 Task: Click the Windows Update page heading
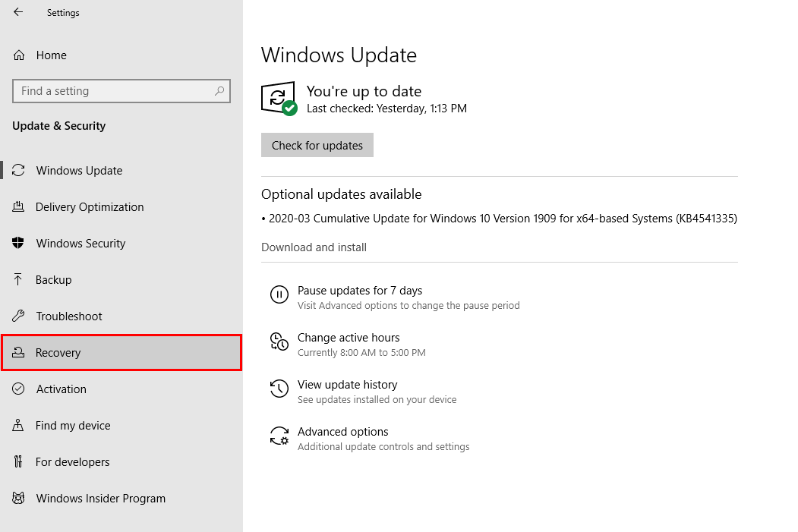[x=339, y=55]
